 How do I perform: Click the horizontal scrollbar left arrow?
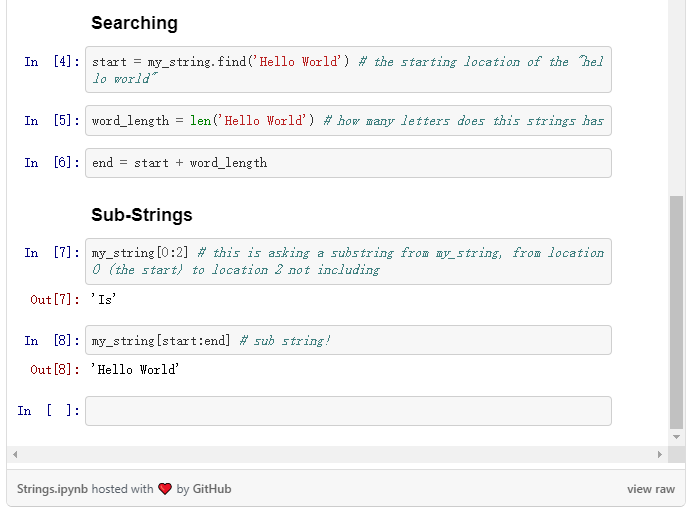click(x=14, y=455)
